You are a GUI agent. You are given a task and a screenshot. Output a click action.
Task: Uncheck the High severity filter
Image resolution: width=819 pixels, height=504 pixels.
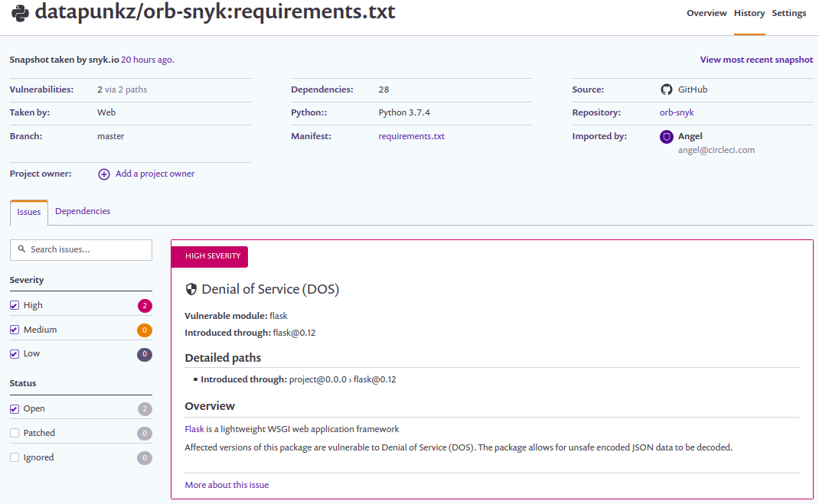(15, 305)
